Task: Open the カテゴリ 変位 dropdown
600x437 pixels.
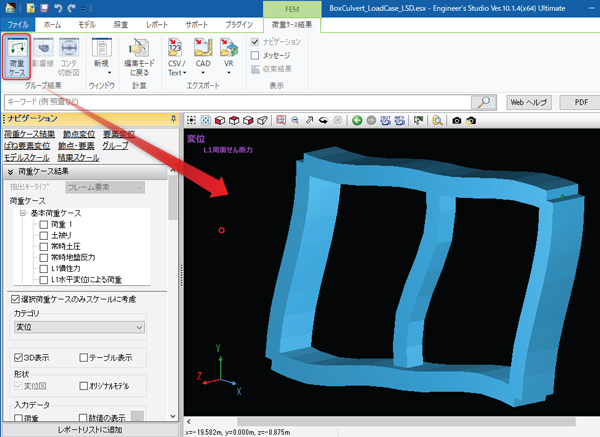Action: click(79, 327)
